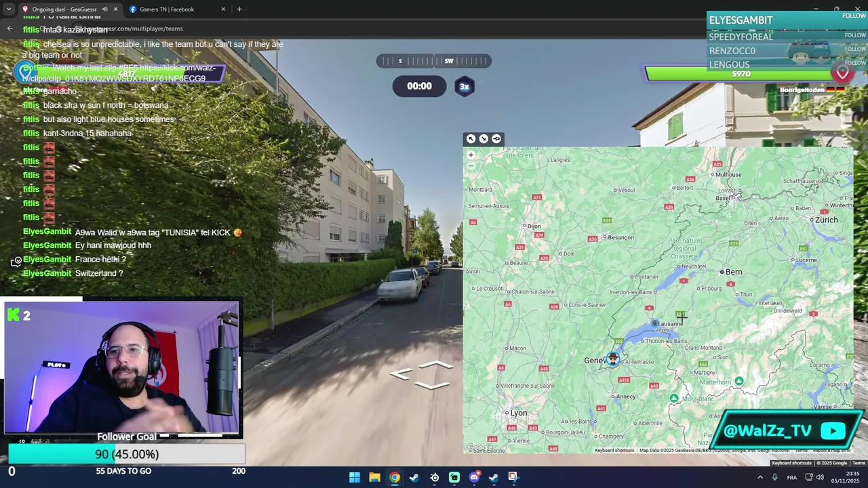Zoom in the guess map
The height and width of the screenshot is (488, 868).
coord(471,155)
